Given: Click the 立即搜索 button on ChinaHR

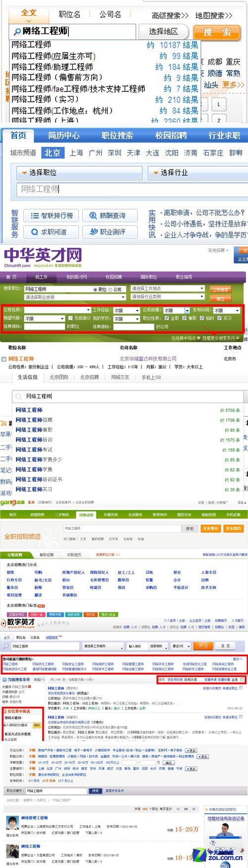Looking at the screenshot, I should pyautogui.click(x=220, y=290).
